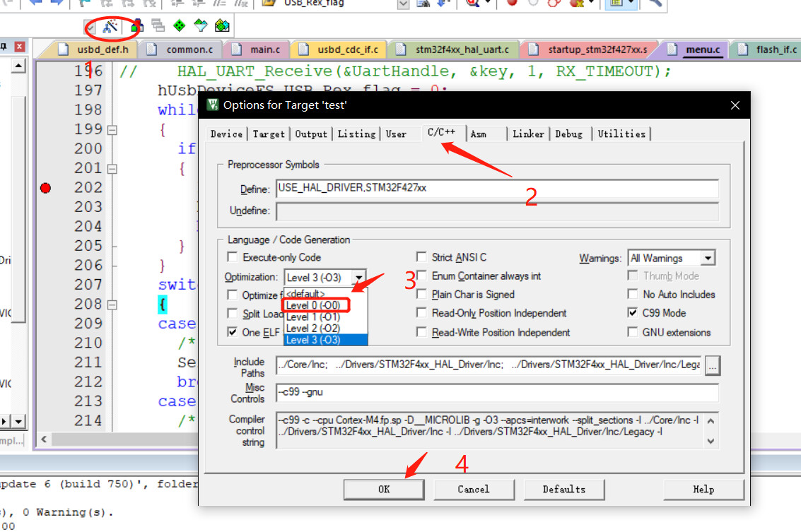Click the green diamond Manage Run-Time Environment icon
The height and width of the screenshot is (532, 801).
[x=180, y=25]
